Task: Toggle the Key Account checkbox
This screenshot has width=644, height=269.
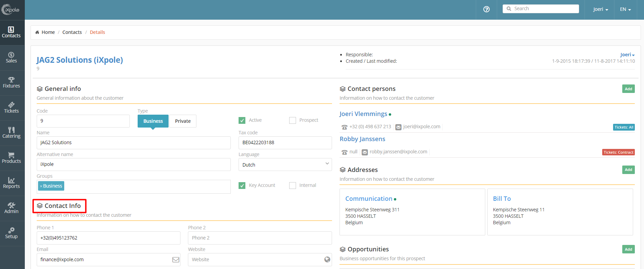Action: point(242,186)
